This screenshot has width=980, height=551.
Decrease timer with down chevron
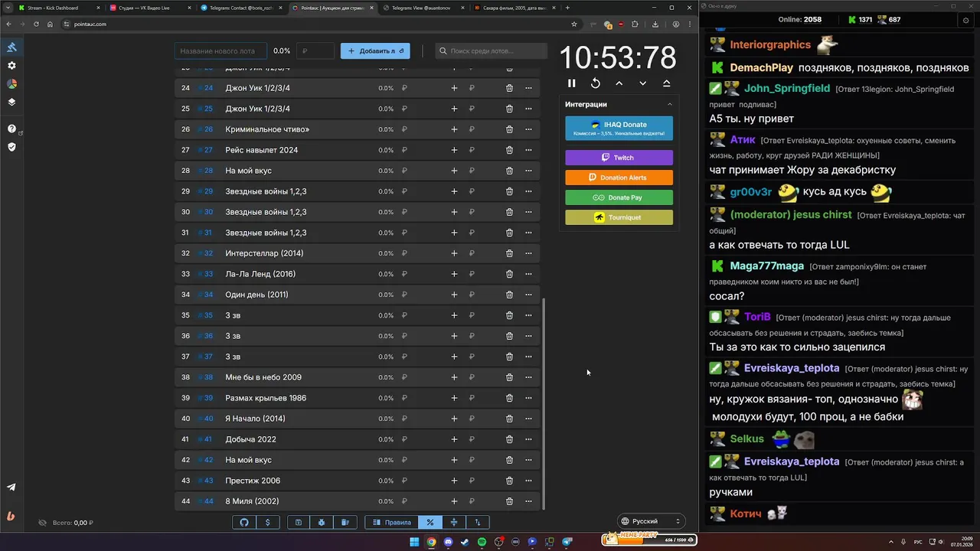click(x=642, y=83)
